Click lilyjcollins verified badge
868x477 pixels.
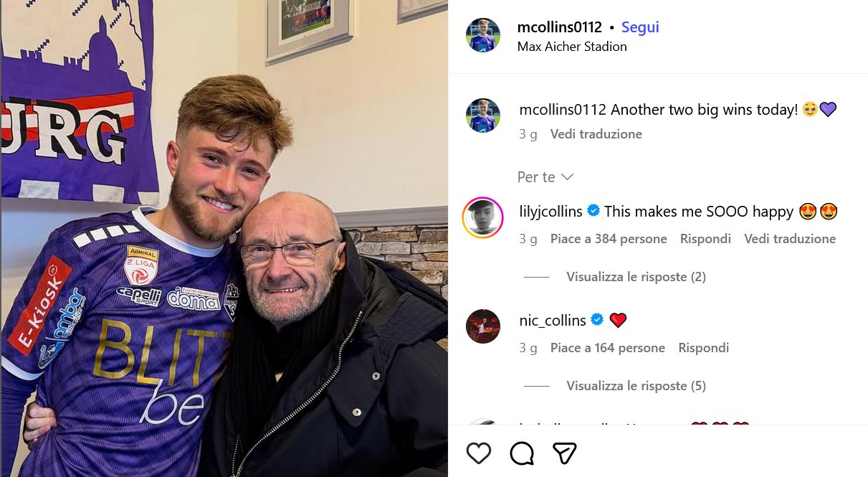(x=593, y=211)
